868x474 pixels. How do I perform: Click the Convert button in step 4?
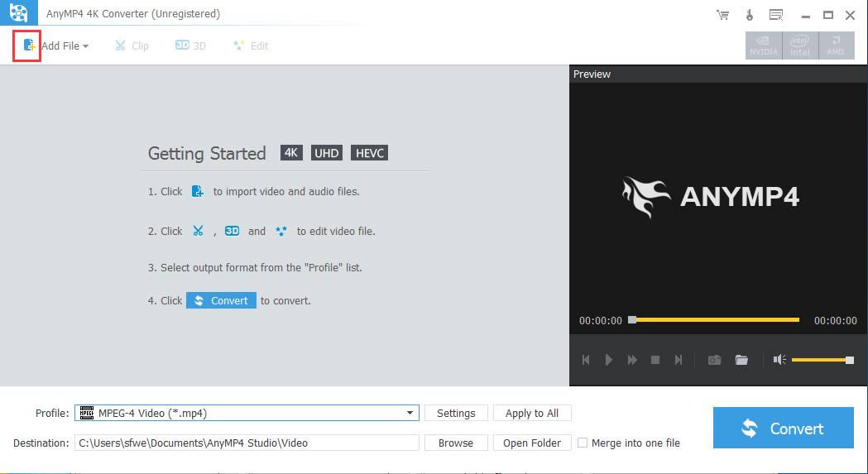pos(221,300)
